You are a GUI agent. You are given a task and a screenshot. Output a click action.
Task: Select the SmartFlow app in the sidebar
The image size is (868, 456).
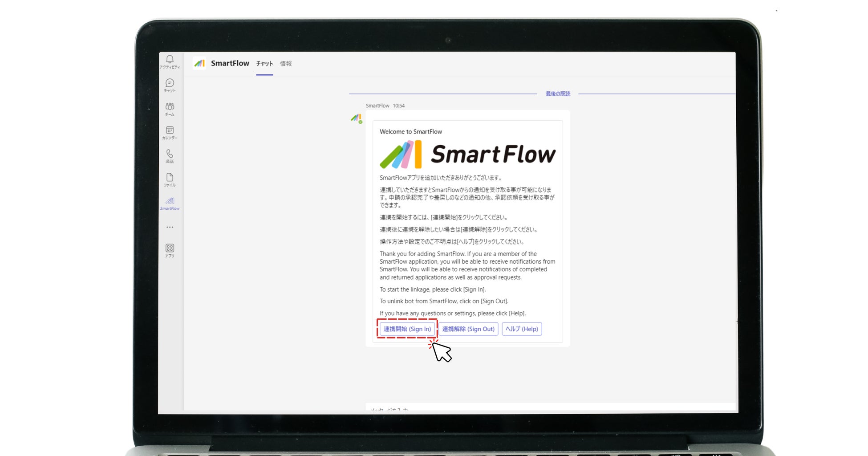click(x=170, y=204)
